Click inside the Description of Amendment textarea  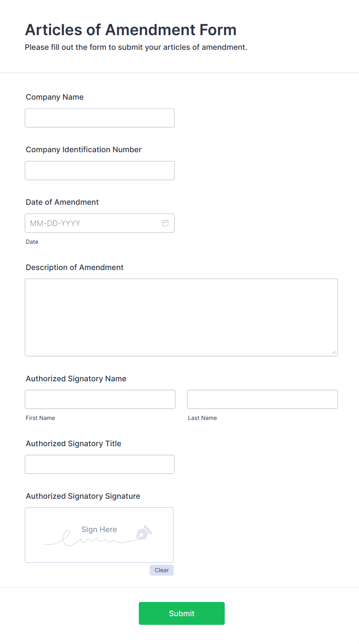(x=181, y=317)
